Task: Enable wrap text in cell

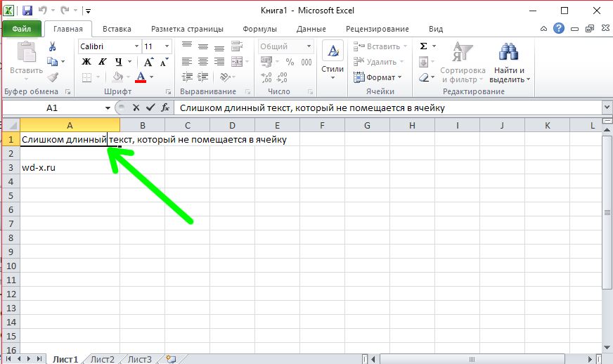Action: [x=237, y=46]
